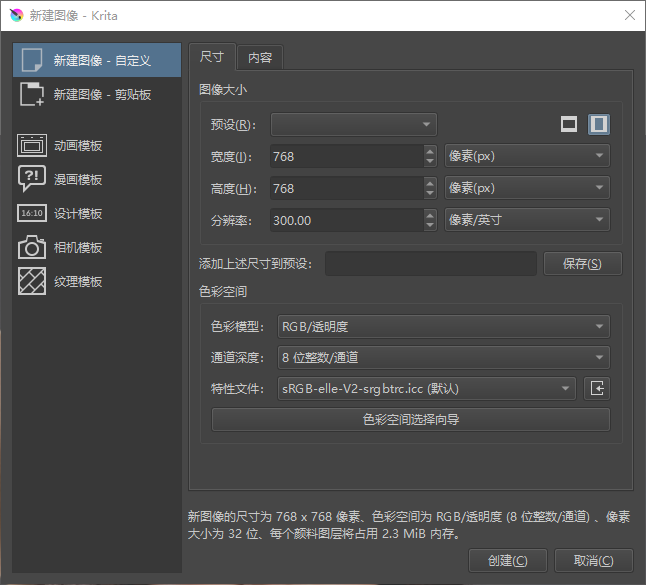The image size is (646, 585).
Task: Click the preset name input field
Action: click(x=431, y=263)
